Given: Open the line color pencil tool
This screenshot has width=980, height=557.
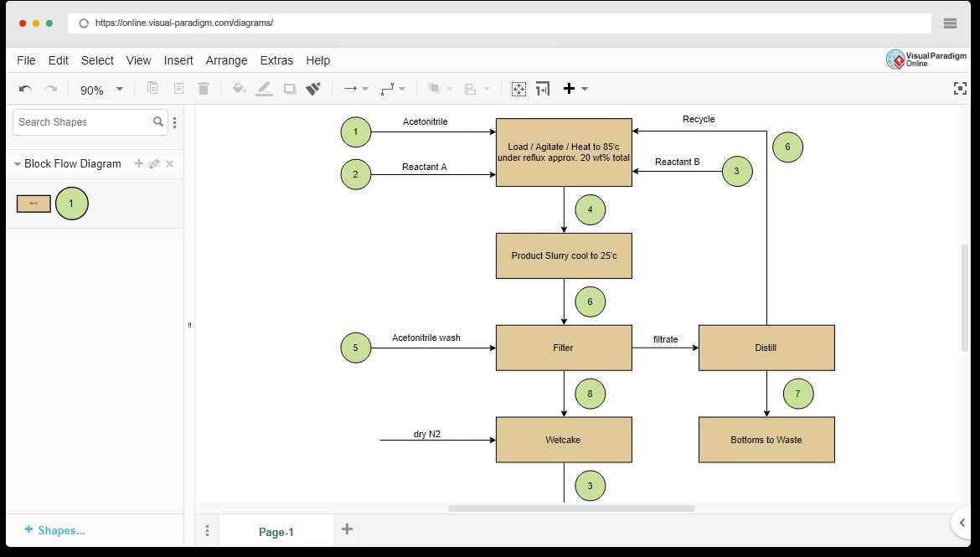Looking at the screenshot, I should pos(265,89).
